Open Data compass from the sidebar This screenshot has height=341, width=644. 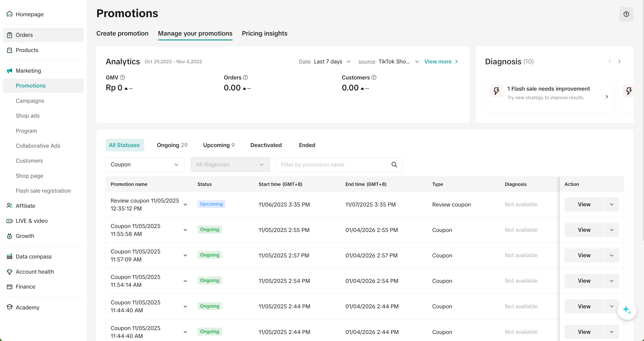coord(34,257)
